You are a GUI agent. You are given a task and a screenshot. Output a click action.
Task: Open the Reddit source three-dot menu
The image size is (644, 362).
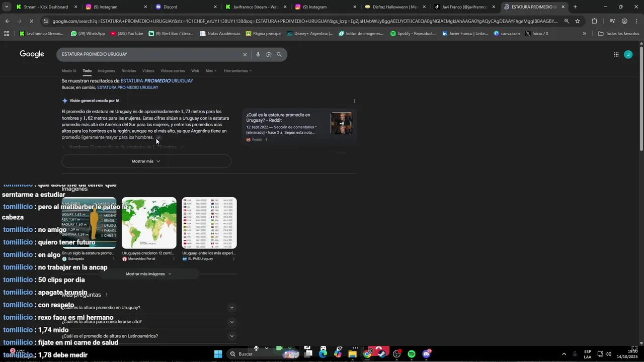(266, 140)
